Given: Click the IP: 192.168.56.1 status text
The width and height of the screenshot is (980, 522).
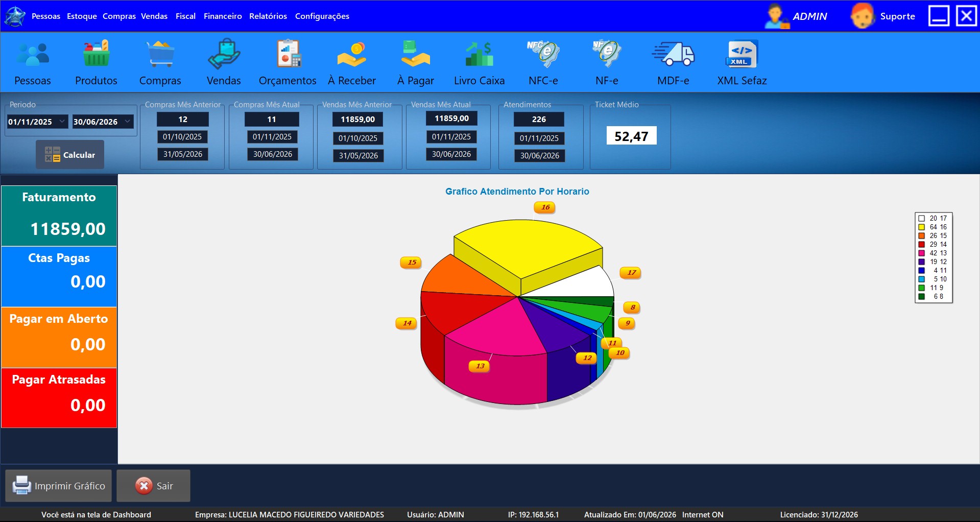Looking at the screenshot, I should (533, 514).
